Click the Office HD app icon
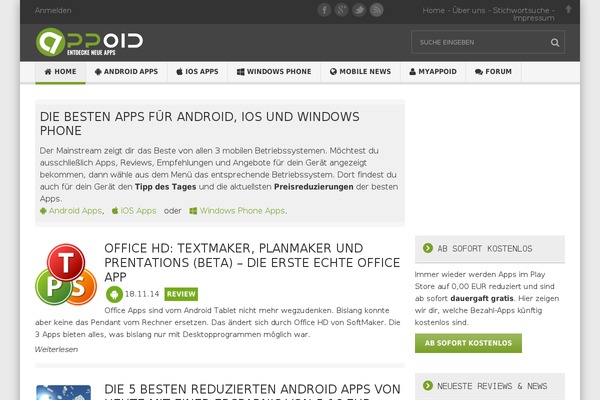Image resolution: width=600 pixels, height=400 pixels. pyautogui.click(x=66, y=274)
